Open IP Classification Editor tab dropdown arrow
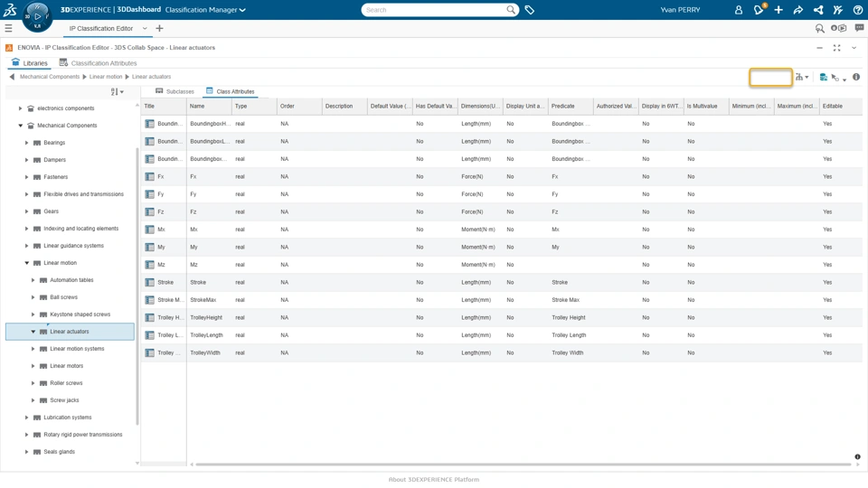 click(x=145, y=28)
